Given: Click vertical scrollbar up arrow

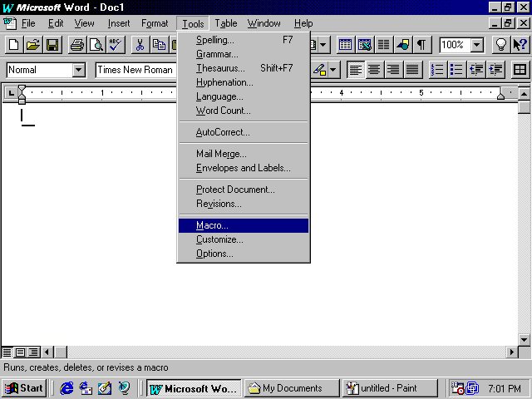Looking at the screenshot, I should (524, 94).
